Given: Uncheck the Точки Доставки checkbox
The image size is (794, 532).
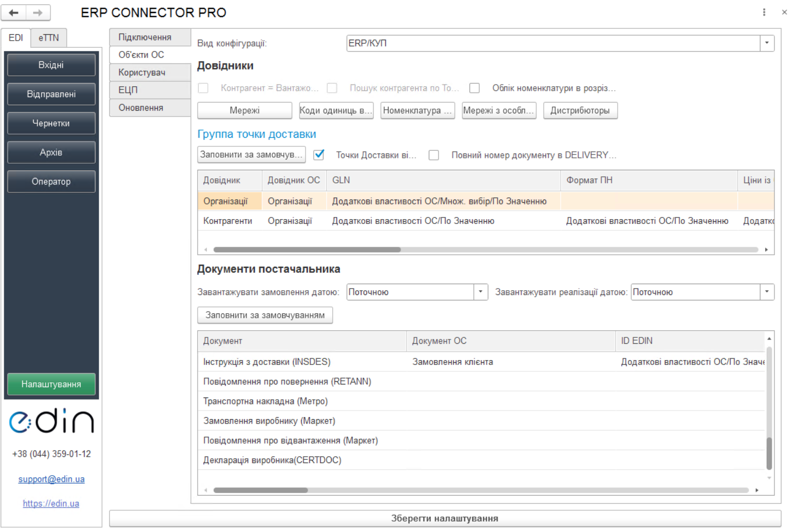Looking at the screenshot, I should (x=319, y=155).
